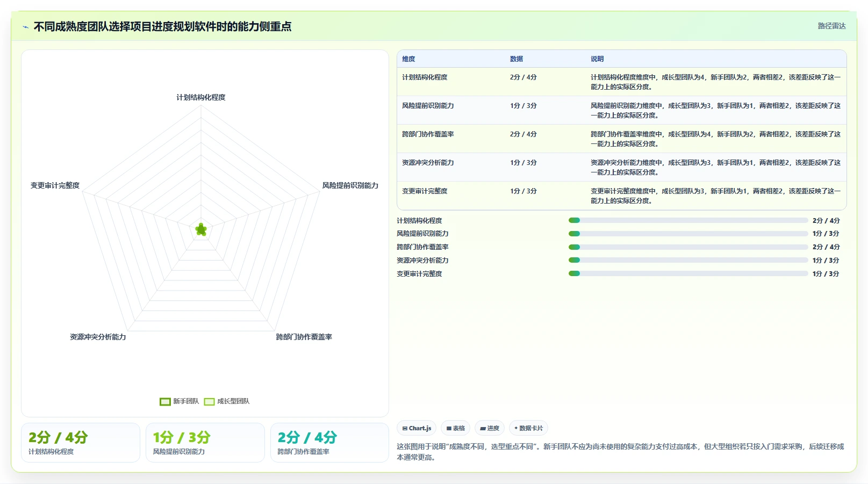Open the 计划结构化程度 data card

[x=81, y=443]
